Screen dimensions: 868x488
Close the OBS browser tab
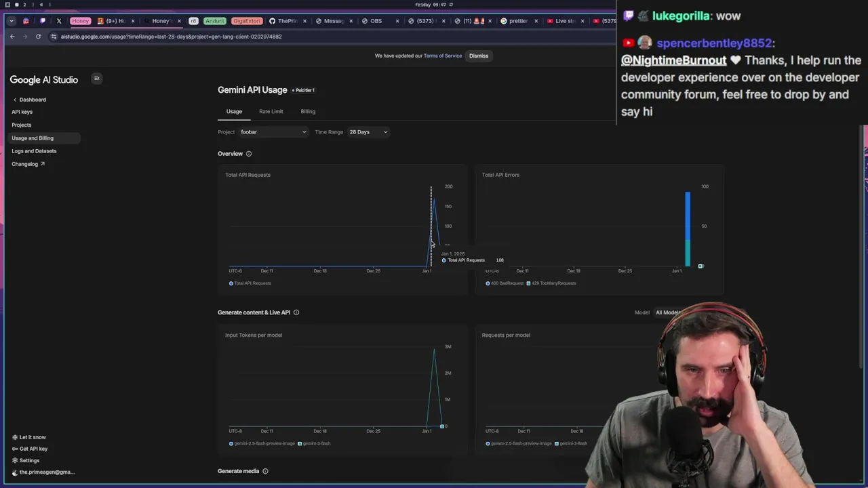point(397,21)
